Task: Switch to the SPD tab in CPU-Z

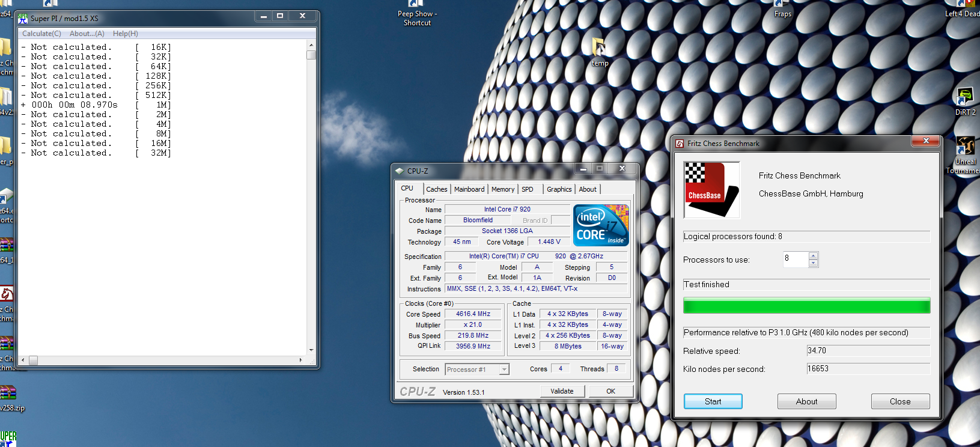Action: [x=528, y=189]
